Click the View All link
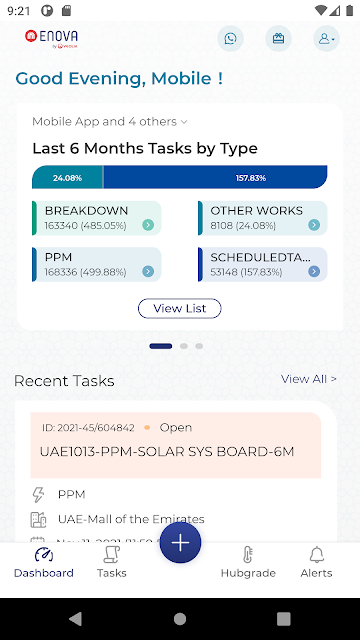The width and height of the screenshot is (360, 640). point(309,379)
